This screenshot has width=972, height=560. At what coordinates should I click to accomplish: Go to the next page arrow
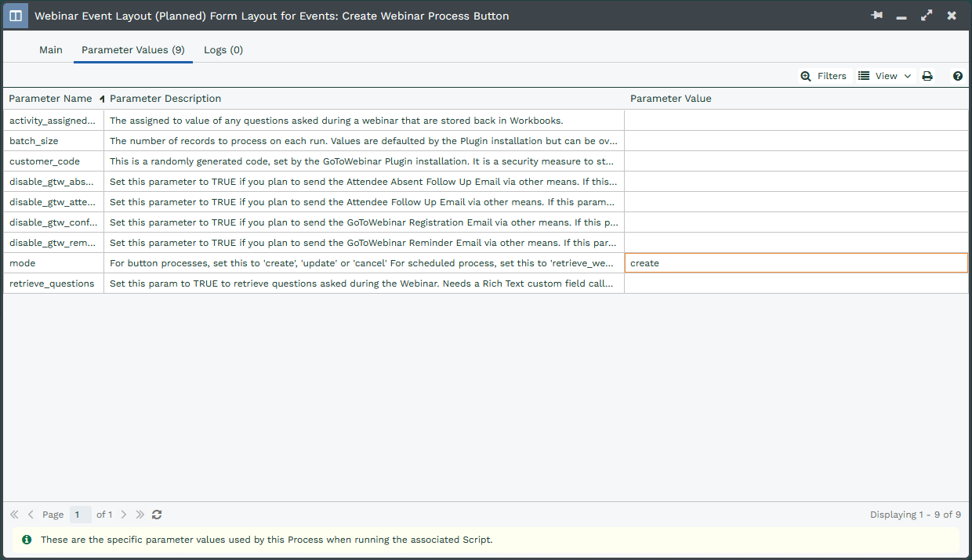click(x=123, y=515)
